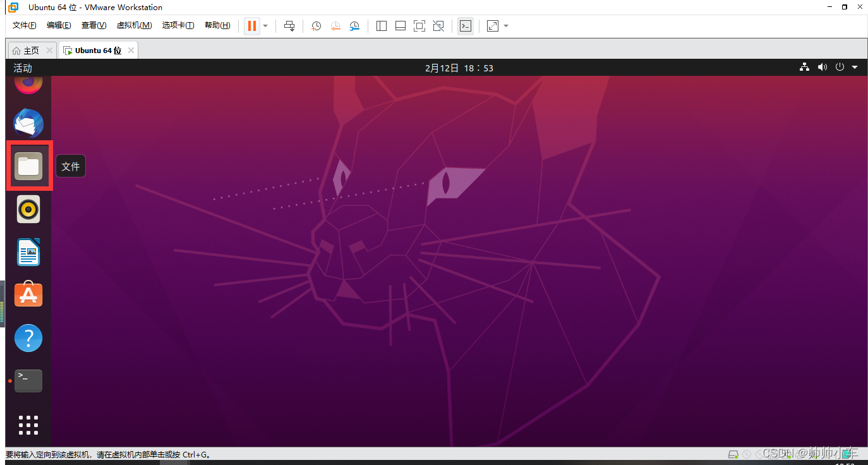
Task: Toggle the VMware library sidebar
Action: coord(382,26)
